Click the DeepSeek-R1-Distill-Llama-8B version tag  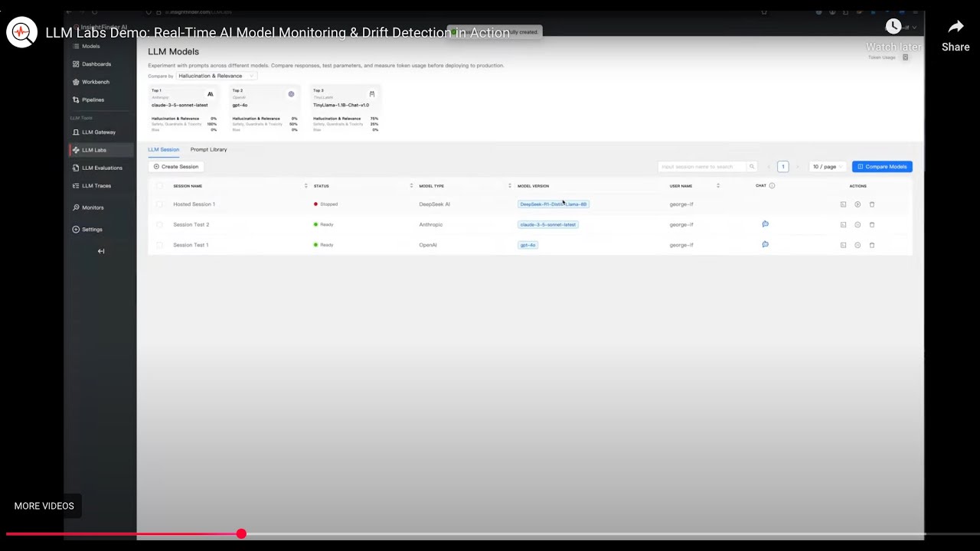coord(554,204)
